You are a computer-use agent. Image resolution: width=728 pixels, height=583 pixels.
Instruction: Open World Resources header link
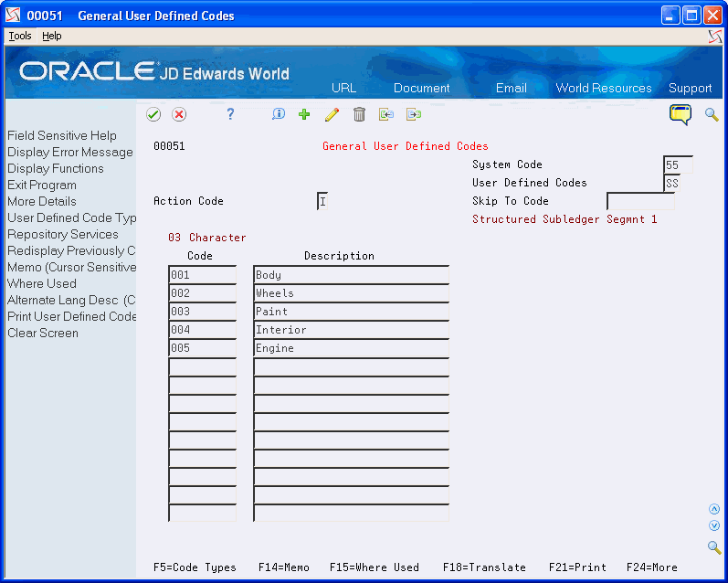click(604, 88)
